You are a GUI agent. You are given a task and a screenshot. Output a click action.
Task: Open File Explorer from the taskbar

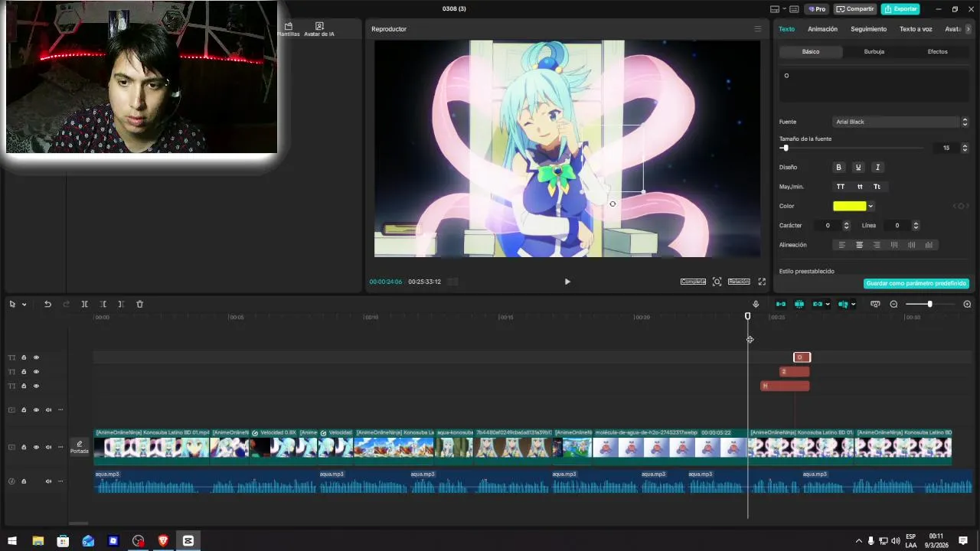(38, 541)
